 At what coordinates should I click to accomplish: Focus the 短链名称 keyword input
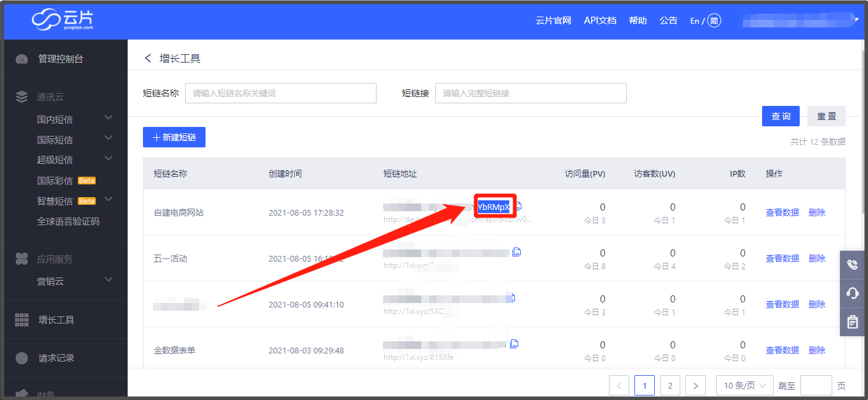pos(281,93)
